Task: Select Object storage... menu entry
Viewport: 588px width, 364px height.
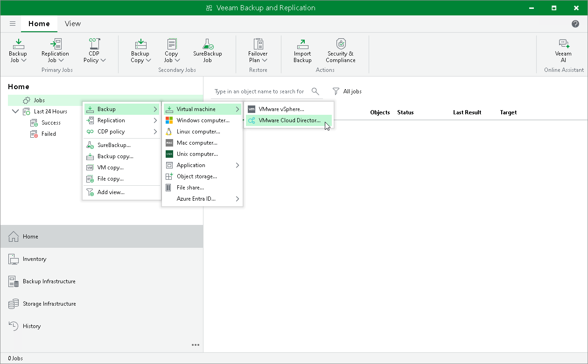Action: point(202,176)
